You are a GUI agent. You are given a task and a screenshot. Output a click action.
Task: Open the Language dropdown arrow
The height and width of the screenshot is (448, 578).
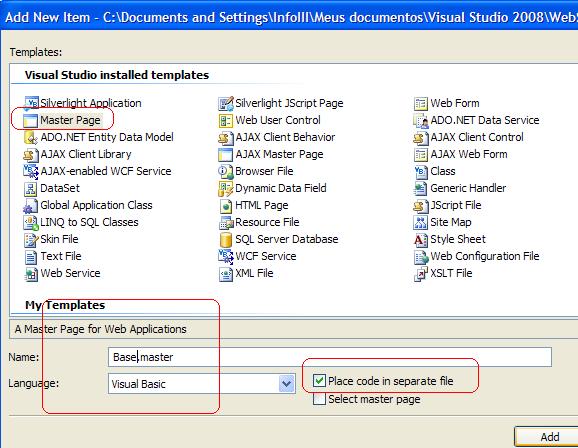(x=287, y=384)
